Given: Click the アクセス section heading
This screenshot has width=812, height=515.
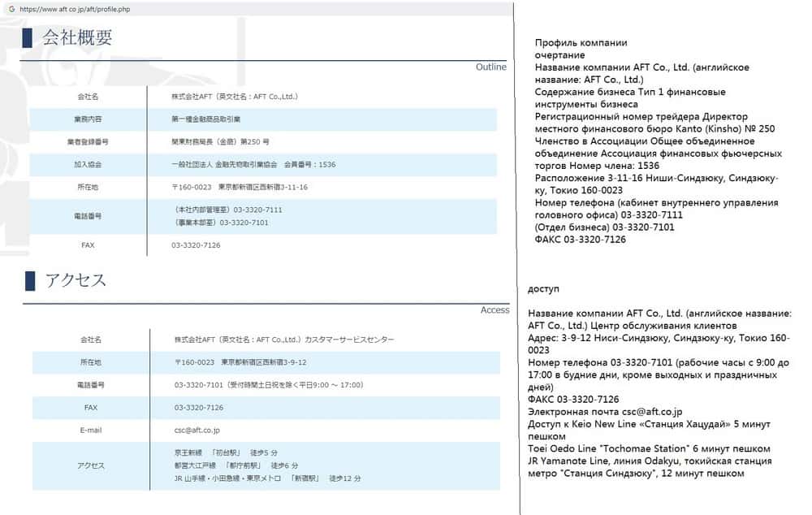Looking at the screenshot, I should coord(76,280).
